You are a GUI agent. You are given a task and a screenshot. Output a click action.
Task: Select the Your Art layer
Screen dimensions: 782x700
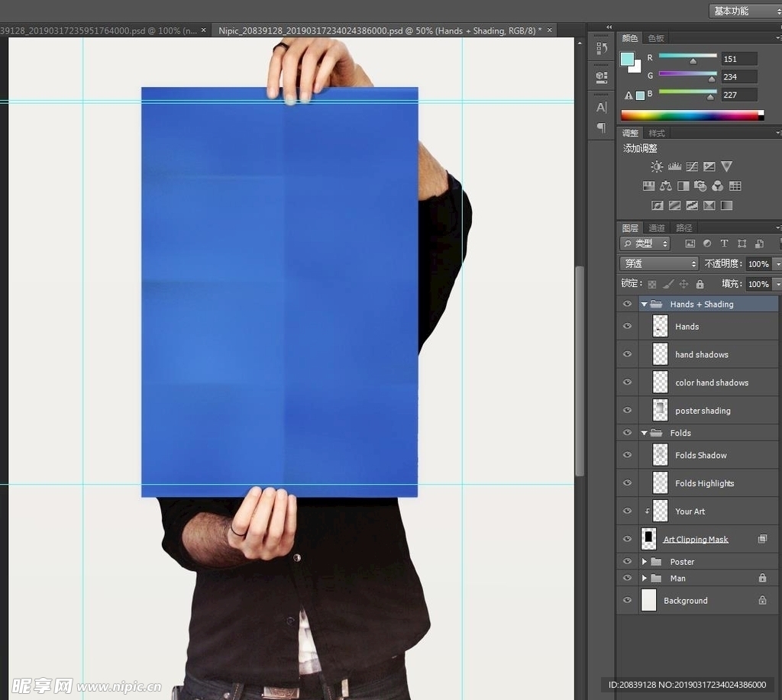pyautogui.click(x=690, y=511)
